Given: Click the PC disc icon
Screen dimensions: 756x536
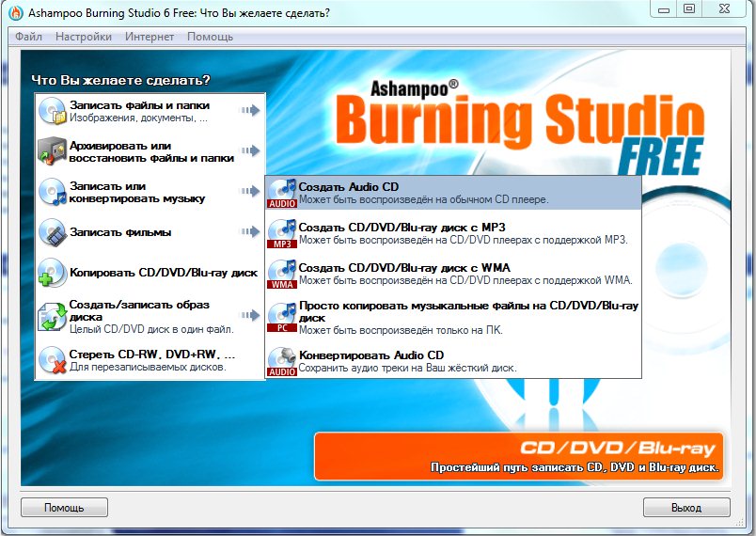Looking at the screenshot, I should (282, 317).
